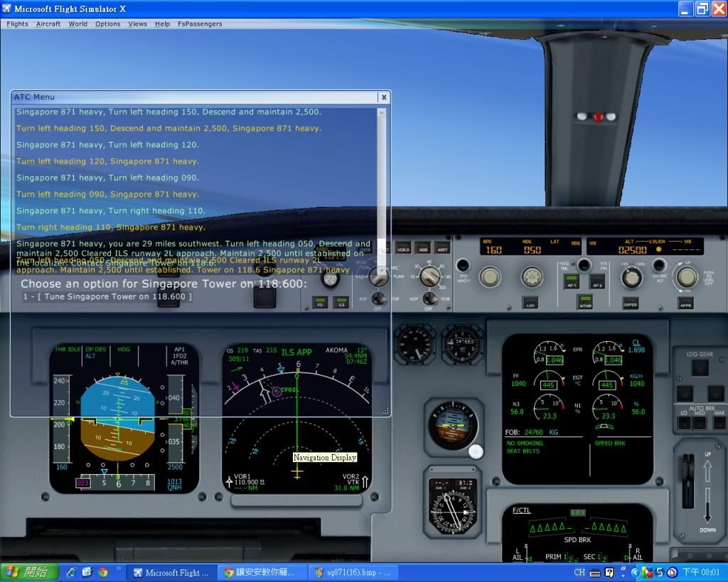Click the FOB 24760 fuel readout

pyautogui.click(x=531, y=432)
